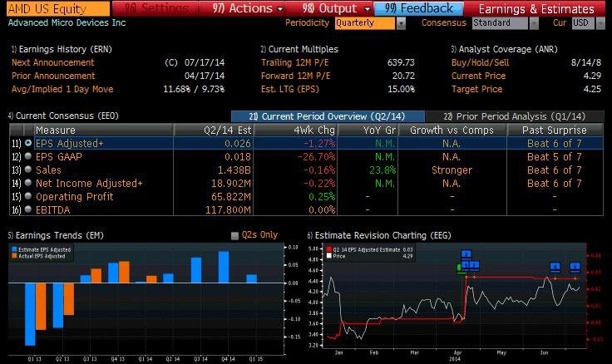Click the EPS GAAP row label
The image size is (612, 364).
(58, 157)
